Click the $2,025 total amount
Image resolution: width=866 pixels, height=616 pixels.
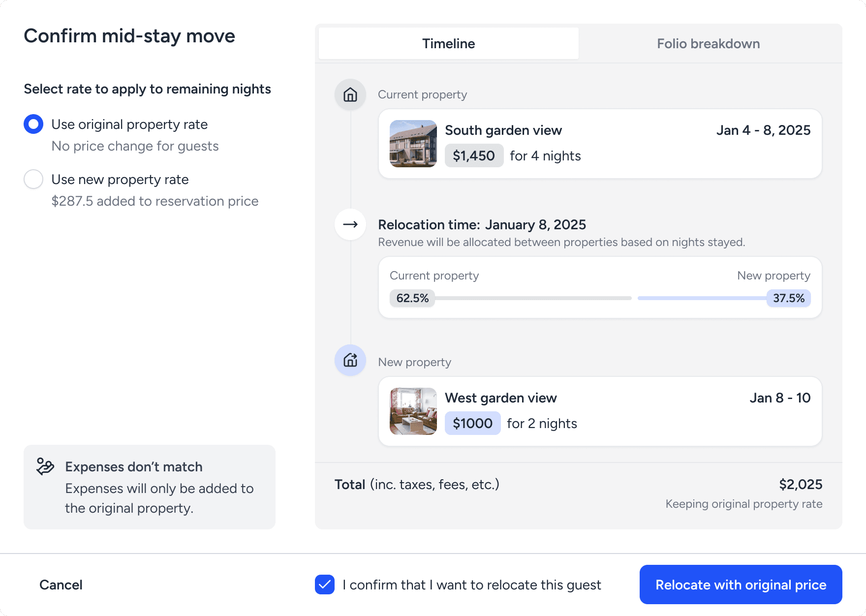pos(801,485)
